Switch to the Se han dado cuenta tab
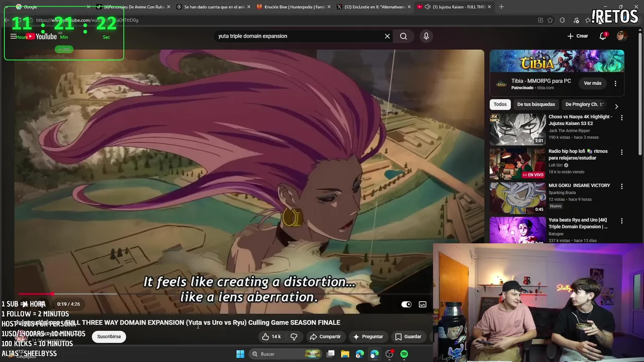 214,7
